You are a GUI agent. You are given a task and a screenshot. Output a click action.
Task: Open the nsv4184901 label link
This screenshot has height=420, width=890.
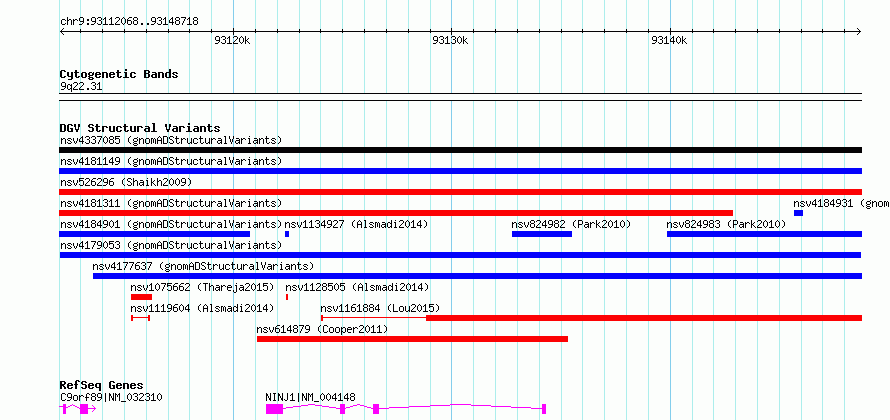(x=171, y=224)
